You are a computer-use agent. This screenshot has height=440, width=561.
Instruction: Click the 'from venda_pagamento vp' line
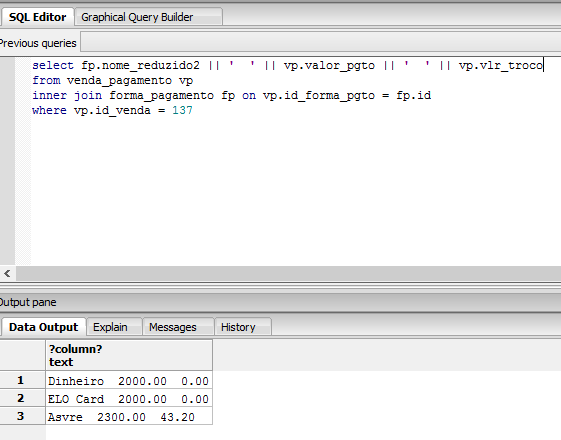click(113, 80)
